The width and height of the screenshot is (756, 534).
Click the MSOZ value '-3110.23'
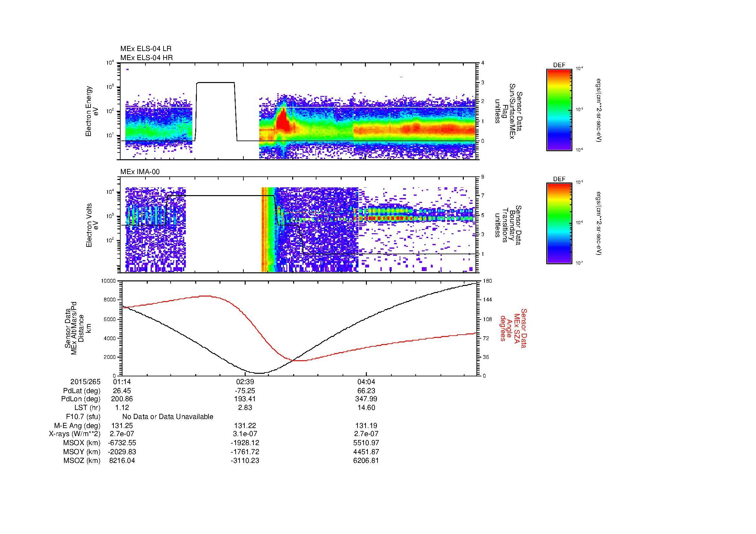click(x=245, y=461)
